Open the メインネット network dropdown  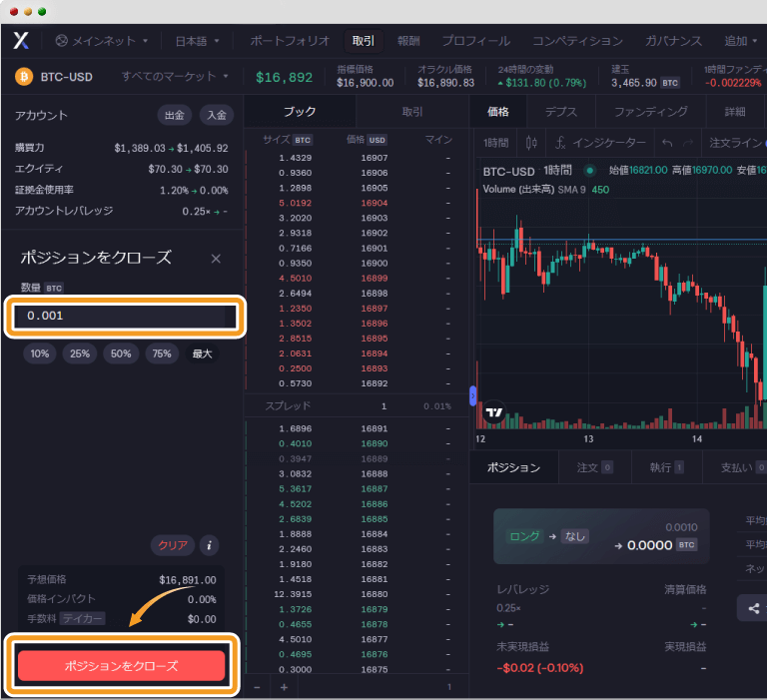102,41
